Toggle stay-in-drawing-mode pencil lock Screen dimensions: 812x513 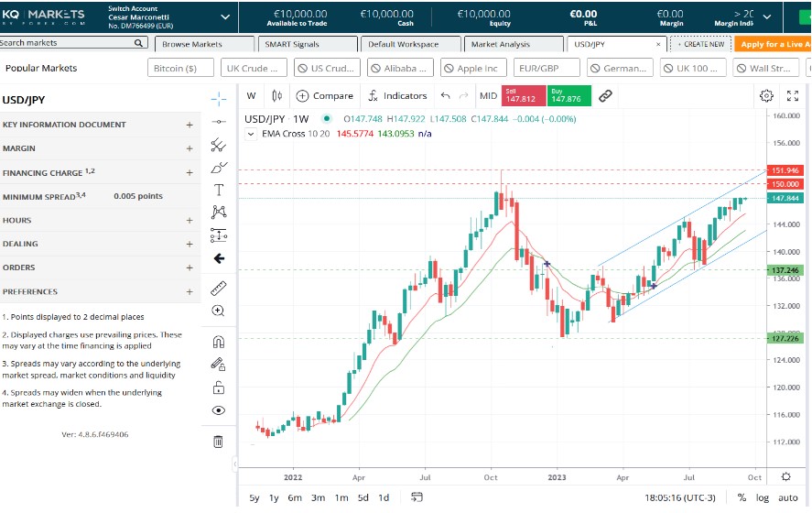point(219,365)
